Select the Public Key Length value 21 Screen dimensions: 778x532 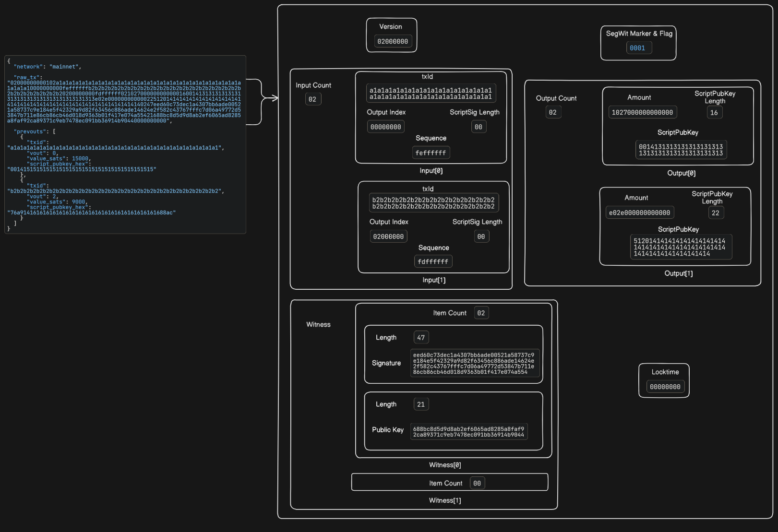coord(420,404)
